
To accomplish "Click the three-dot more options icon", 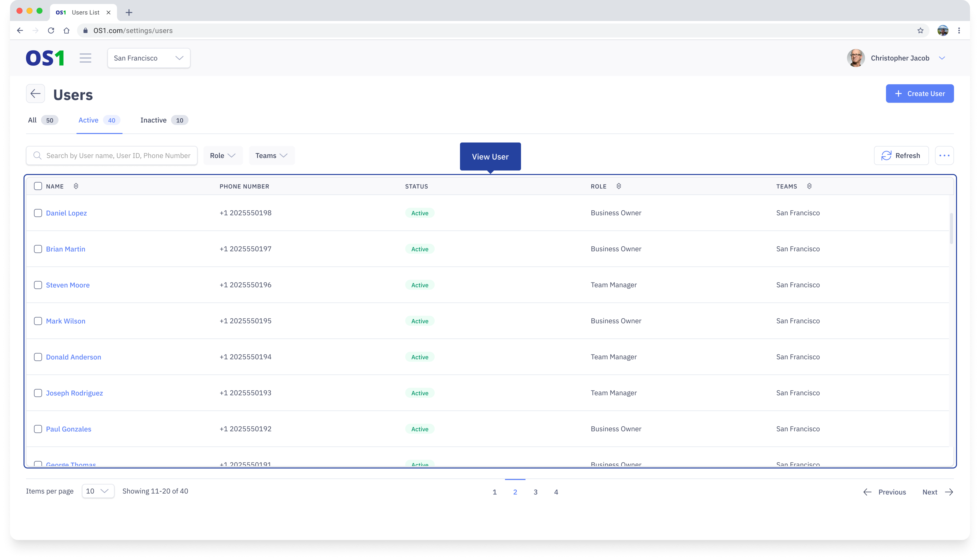I will pyautogui.click(x=944, y=155).
